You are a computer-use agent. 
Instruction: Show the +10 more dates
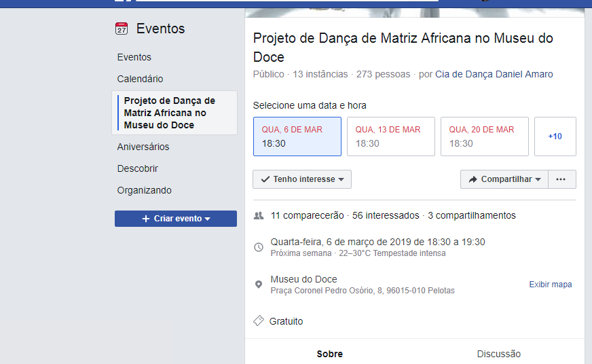coord(555,136)
